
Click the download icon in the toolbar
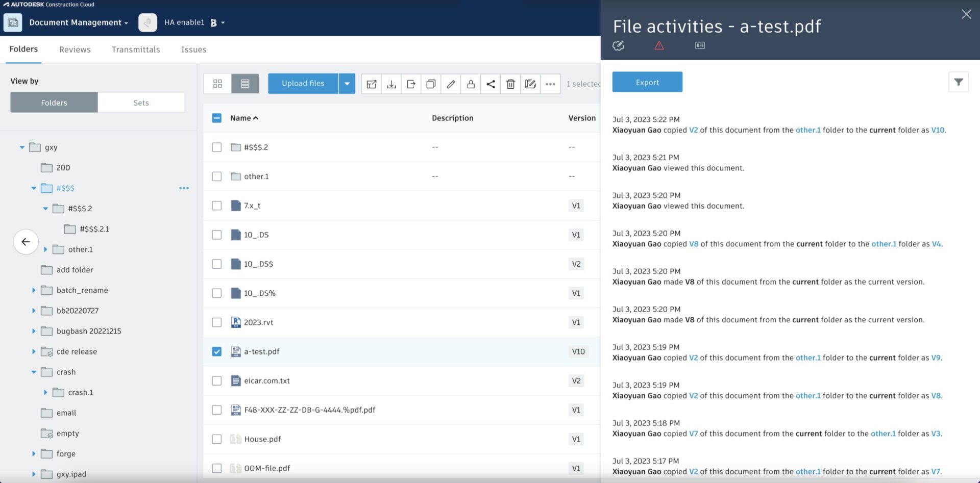click(x=391, y=84)
